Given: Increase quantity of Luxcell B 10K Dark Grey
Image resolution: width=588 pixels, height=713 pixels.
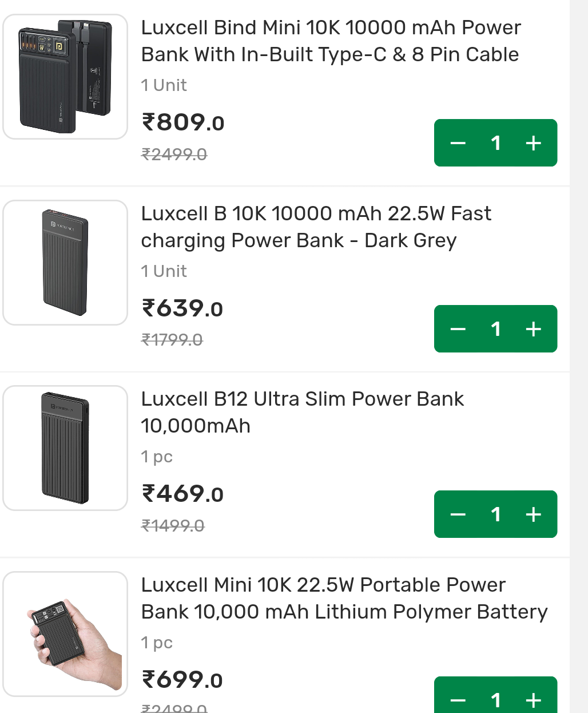Looking at the screenshot, I should click(x=533, y=328).
